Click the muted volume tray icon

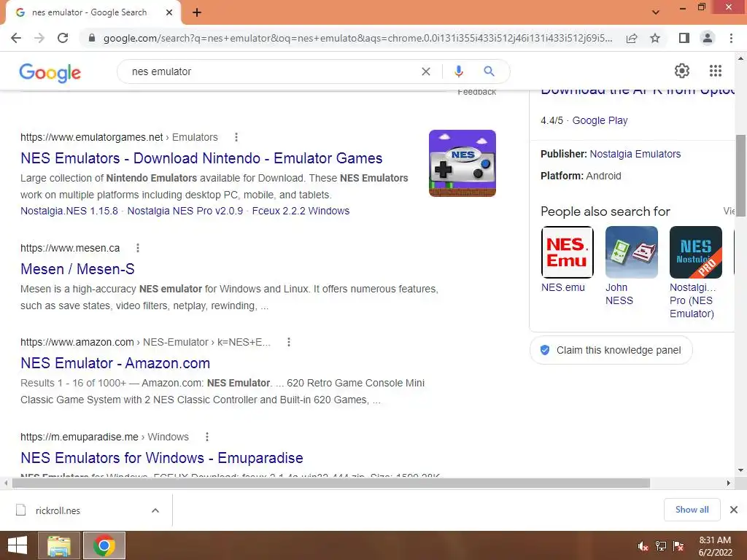pos(643,545)
